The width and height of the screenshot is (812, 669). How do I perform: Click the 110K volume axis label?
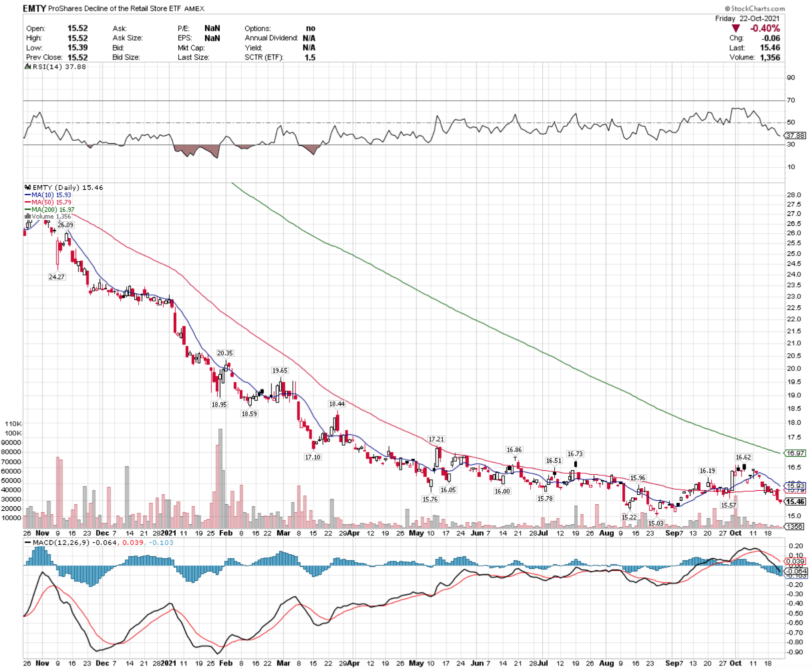[x=13, y=424]
